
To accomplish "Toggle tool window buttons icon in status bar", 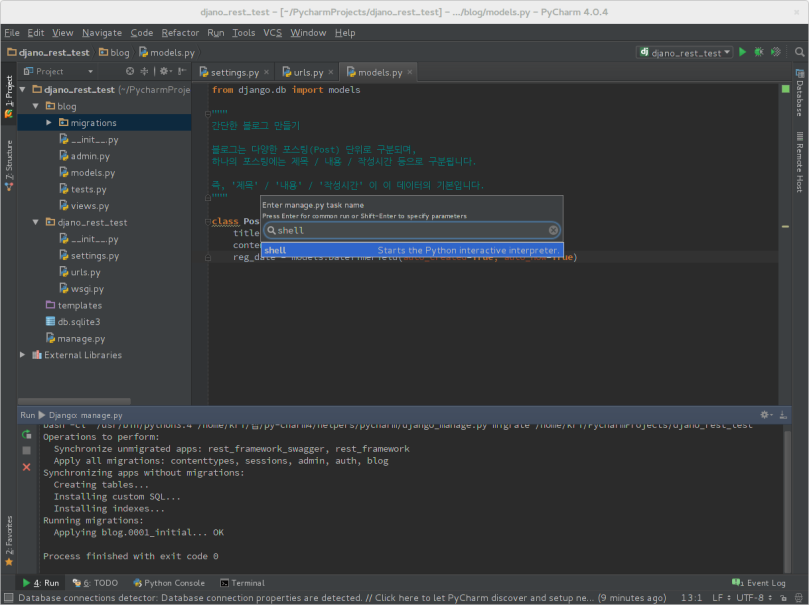I will [x=8, y=598].
